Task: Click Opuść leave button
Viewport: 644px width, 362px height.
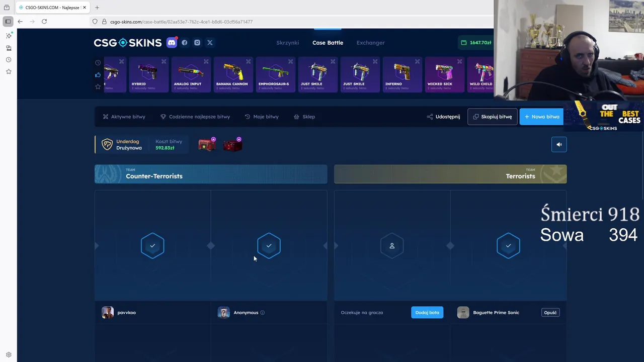Action: click(x=550, y=313)
